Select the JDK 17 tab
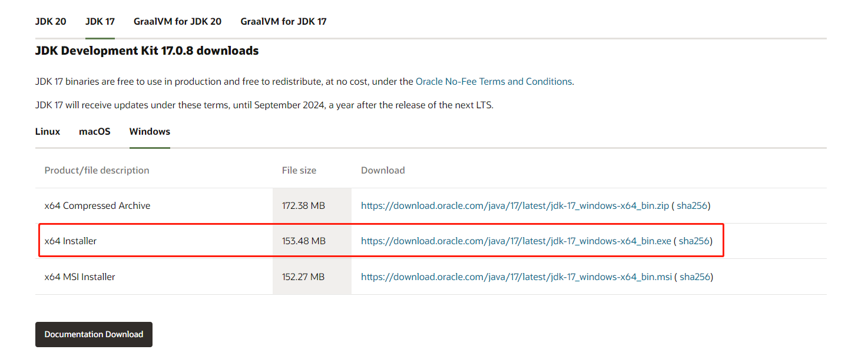The image size is (868, 356). click(100, 21)
